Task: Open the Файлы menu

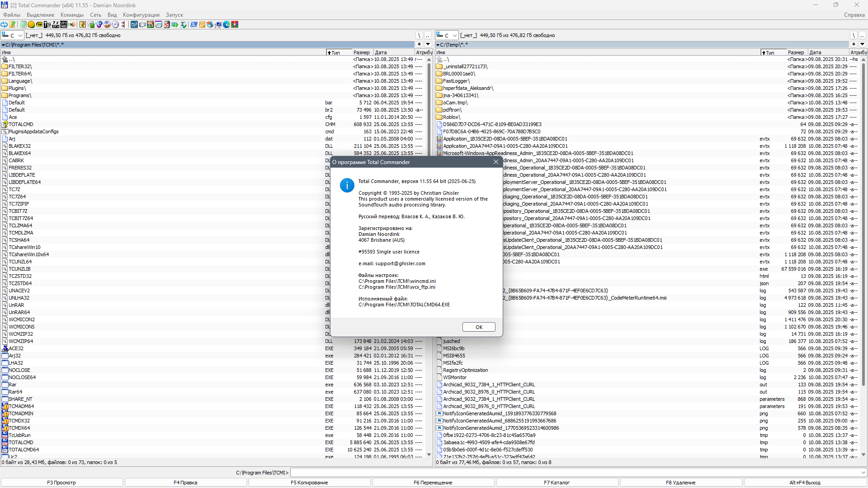Action: [x=12, y=15]
